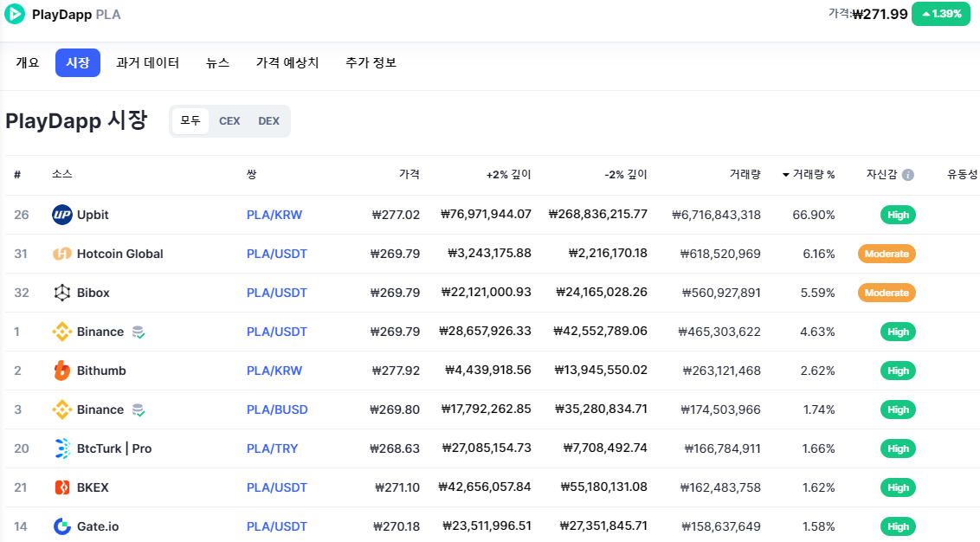Filter markets by CEX

(229, 120)
